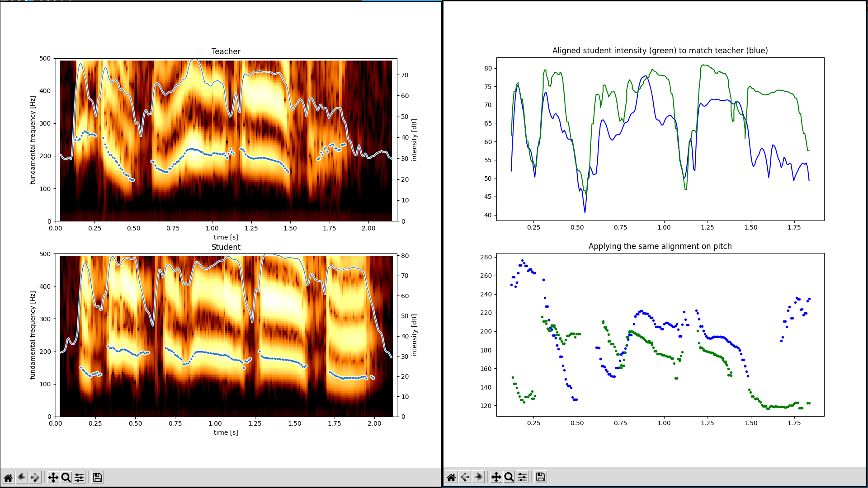The image size is (868, 488).
Task: Reset view with right figure Home icon
Action: (x=451, y=477)
